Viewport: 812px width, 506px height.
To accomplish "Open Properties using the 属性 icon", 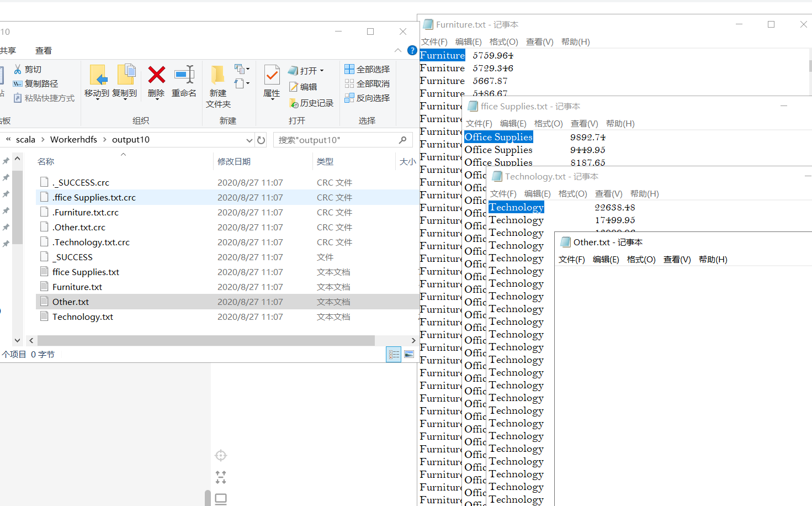I will click(x=271, y=83).
